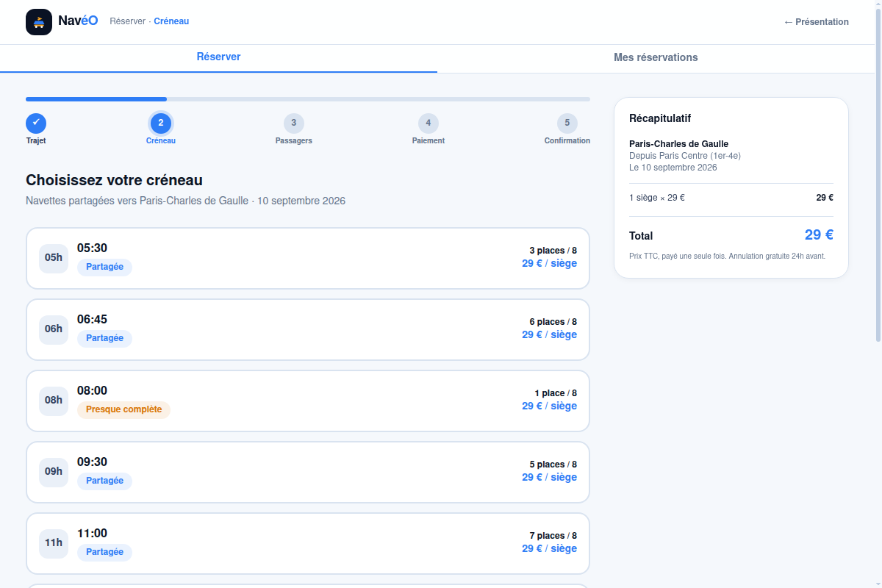
Task: Click the Récapitulatif heading
Action: pyautogui.click(x=660, y=118)
